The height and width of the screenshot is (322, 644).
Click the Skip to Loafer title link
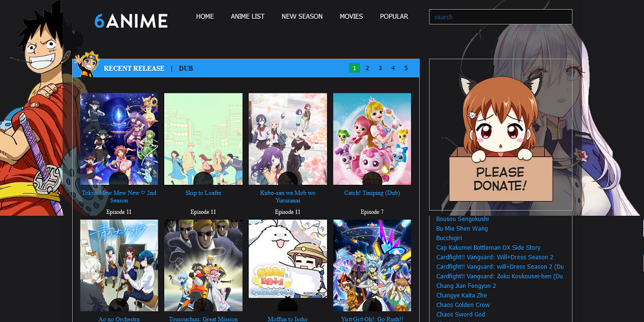point(204,193)
